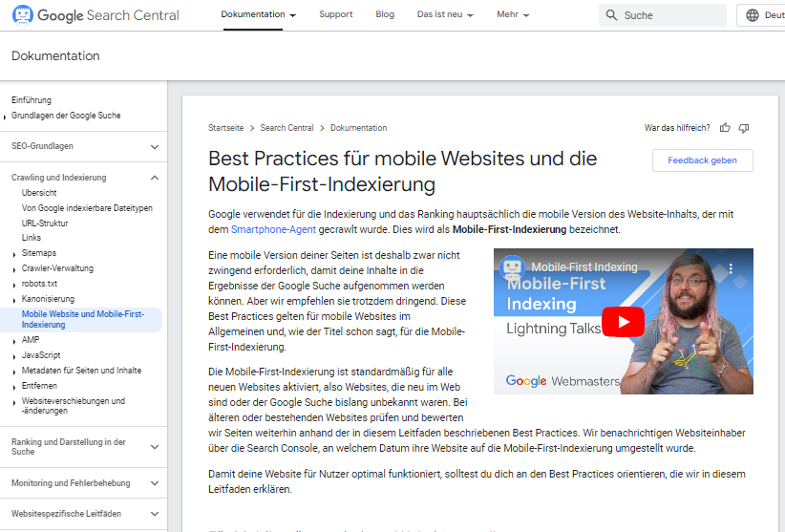Play the Mobile-First Indexing YouTube video
The width and height of the screenshot is (785, 532).
[x=623, y=321]
